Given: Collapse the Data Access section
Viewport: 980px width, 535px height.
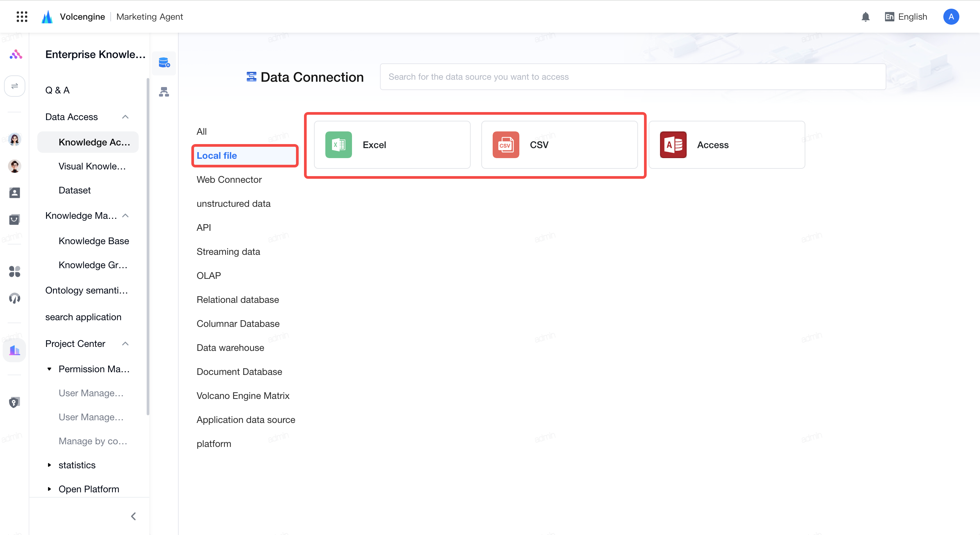Looking at the screenshot, I should 125,117.
